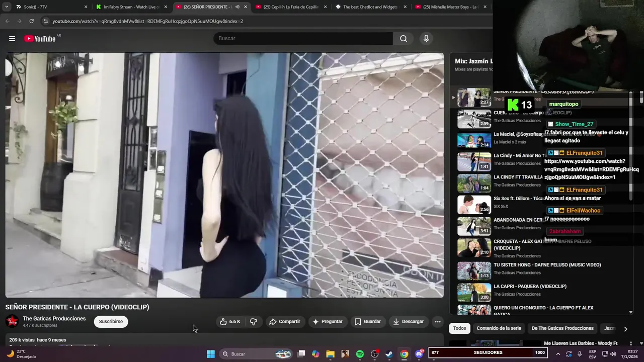
Task: Reload the page in Chrome
Action: click(x=31, y=21)
